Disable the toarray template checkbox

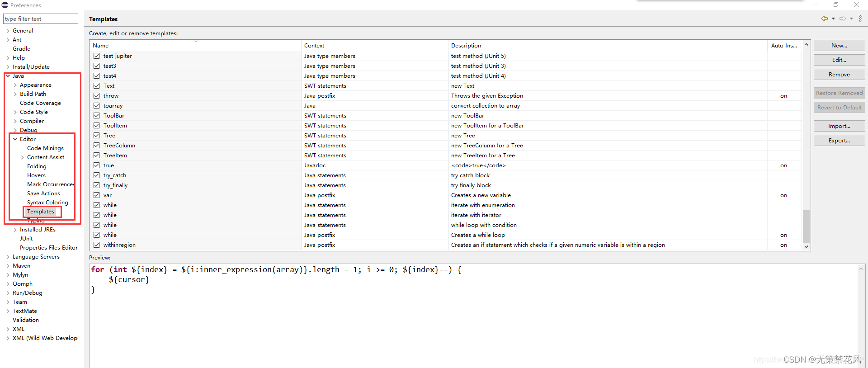click(x=97, y=106)
